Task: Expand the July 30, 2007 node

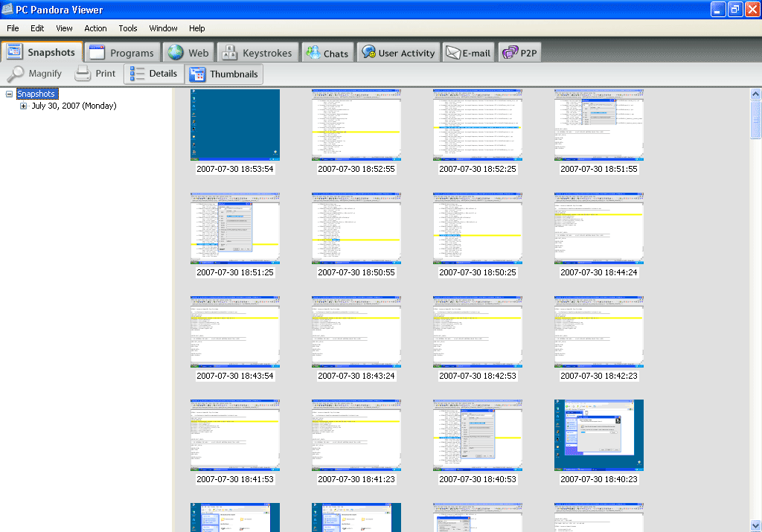Action: click(x=24, y=106)
